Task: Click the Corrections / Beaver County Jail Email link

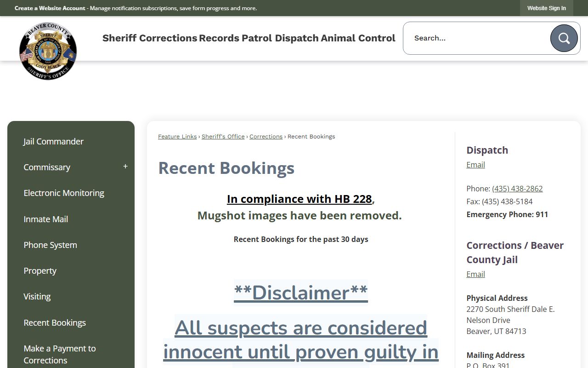Action: pos(475,274)
